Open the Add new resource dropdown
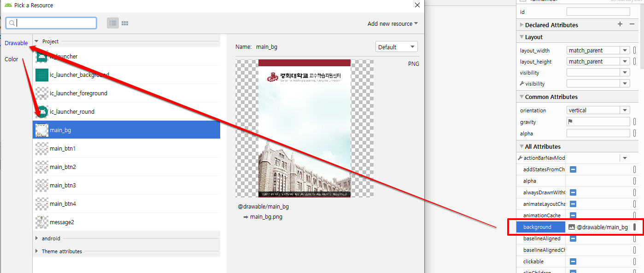Viewport: 644px width, 273px height. click(x=392, y=23)
